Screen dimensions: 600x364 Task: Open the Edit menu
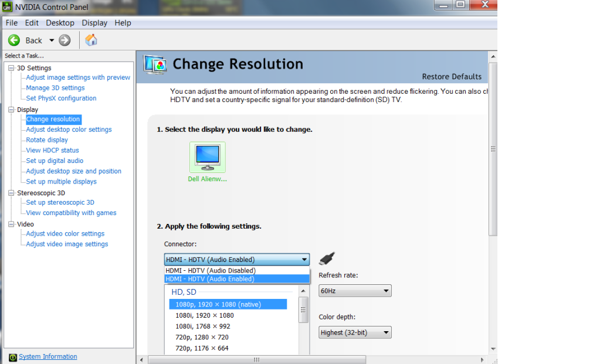(x=32, y=23)
